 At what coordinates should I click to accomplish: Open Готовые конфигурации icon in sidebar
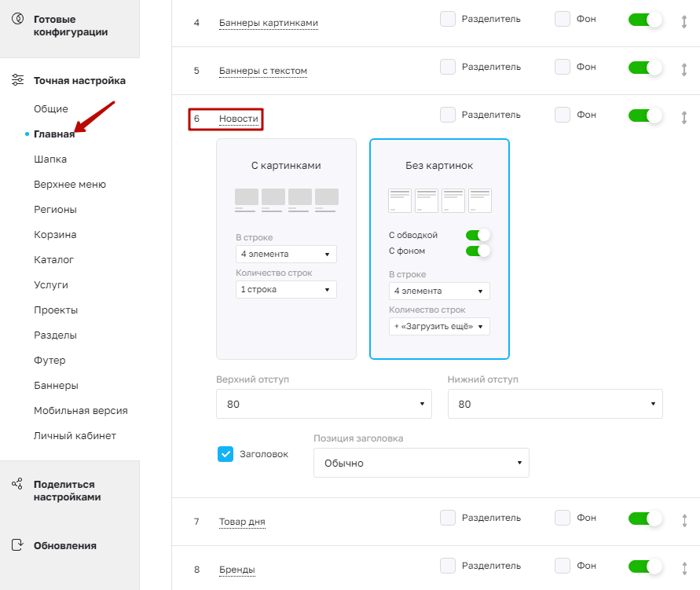(x=17, y=19)
